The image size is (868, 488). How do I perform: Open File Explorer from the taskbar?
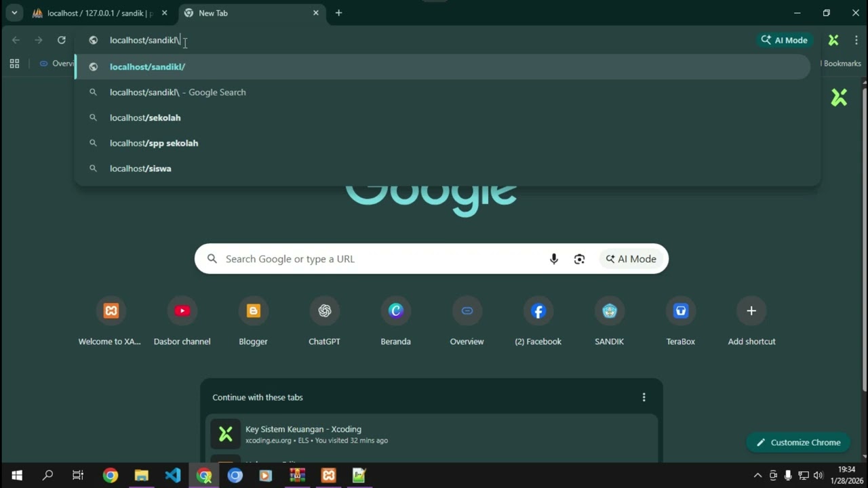pos(141,475)
